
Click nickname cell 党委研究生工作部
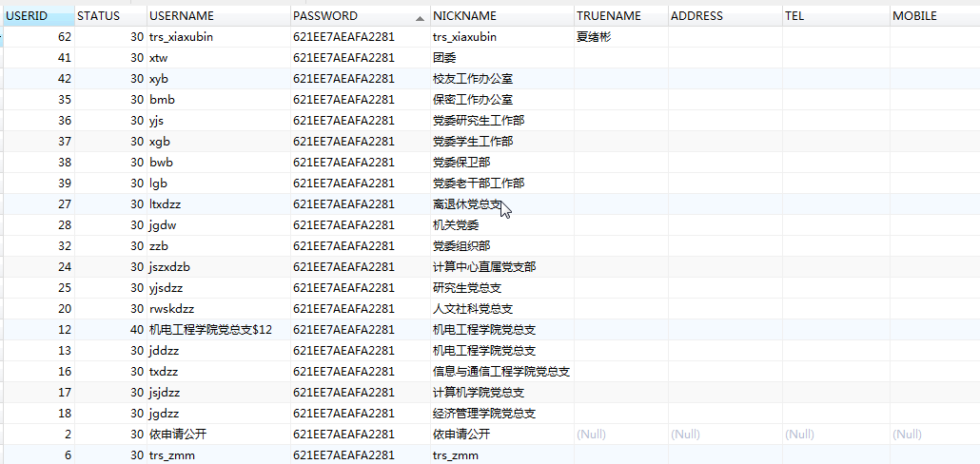(502, 121)
